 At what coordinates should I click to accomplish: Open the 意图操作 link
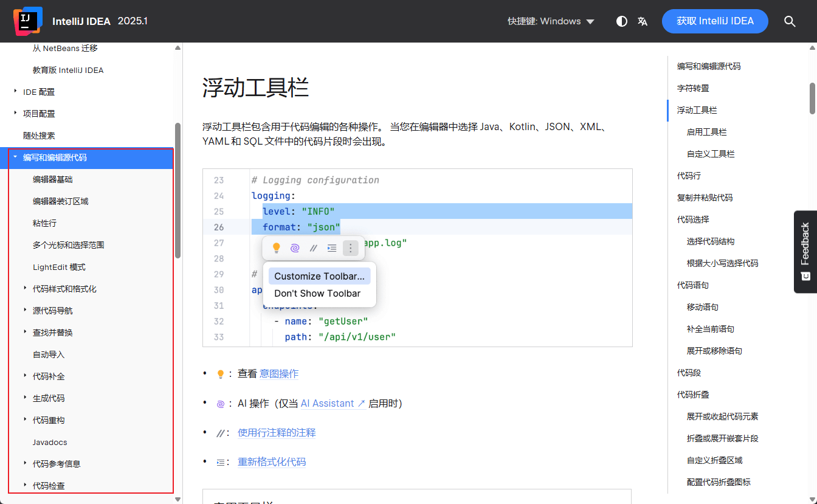[279, 374]
